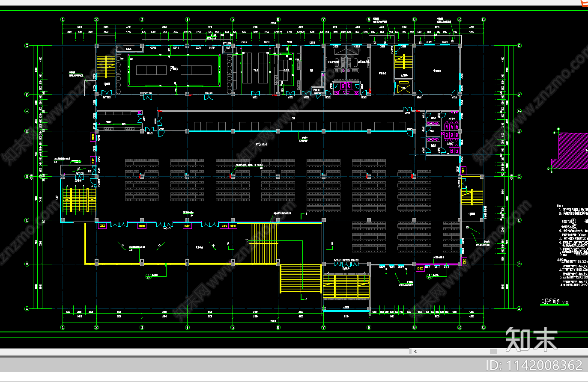Image resolution: width=588 pixels, height=382 pixels.
Task: Click the horizontal scrollbar thumb
Action: click(x=494, y=352)
